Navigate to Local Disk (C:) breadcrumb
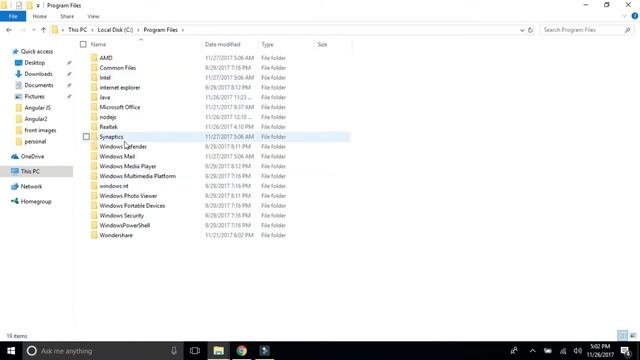 click(115, 30)
